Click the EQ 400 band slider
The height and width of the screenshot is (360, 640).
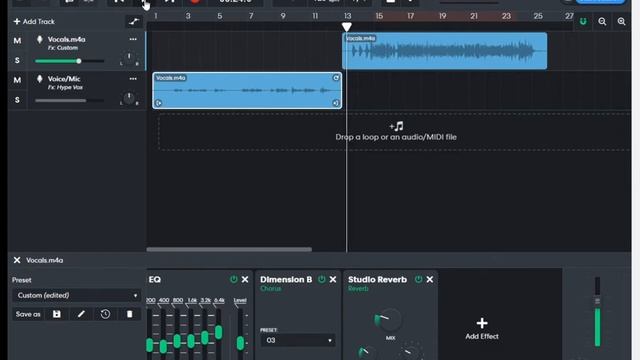coord(163,346)
